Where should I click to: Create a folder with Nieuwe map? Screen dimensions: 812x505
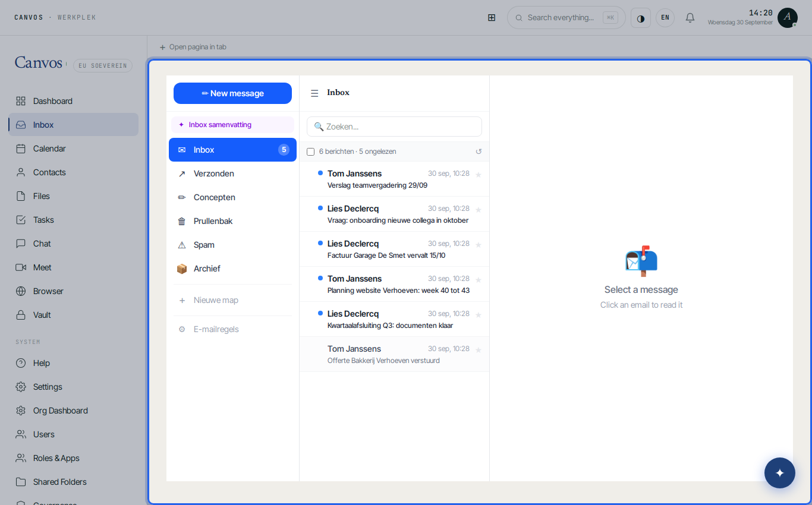pos(232,300)
